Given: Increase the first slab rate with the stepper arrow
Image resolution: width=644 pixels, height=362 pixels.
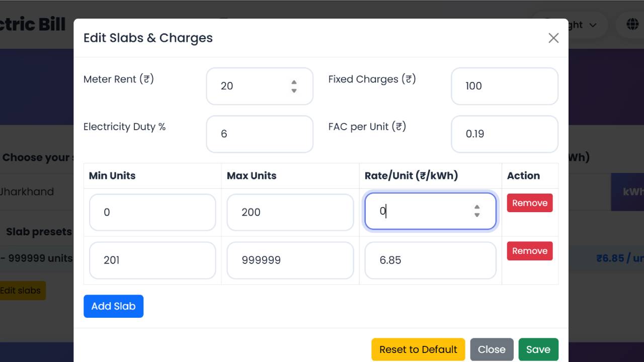Looking at the screenshot, I should point(476,207).
